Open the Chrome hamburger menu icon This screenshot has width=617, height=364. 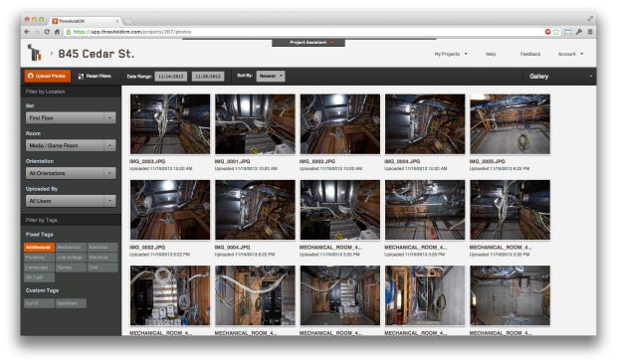590,32
